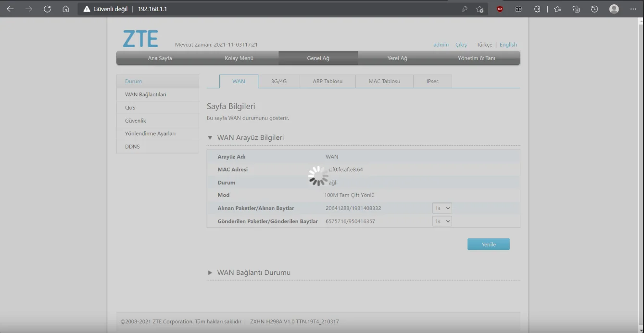Viewport: 644px width, 333px height.
Task: Open the user profile avatar
Action: point(614,9)
